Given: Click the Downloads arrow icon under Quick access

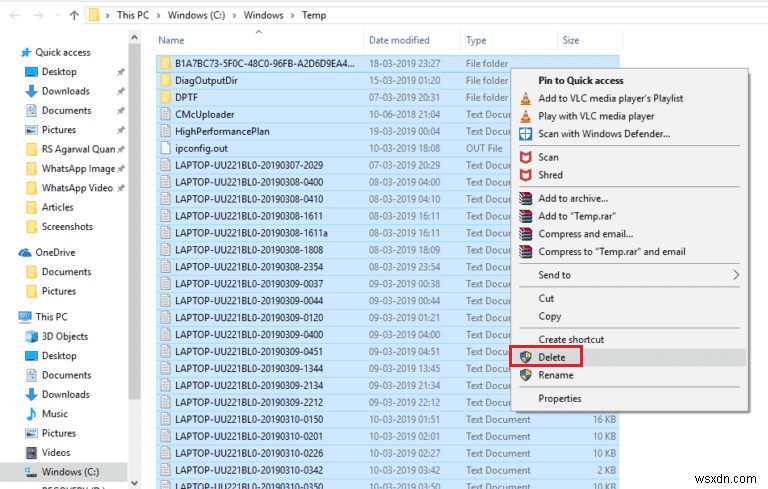Looking at the screenshot, I should click(x=31, y=91).
